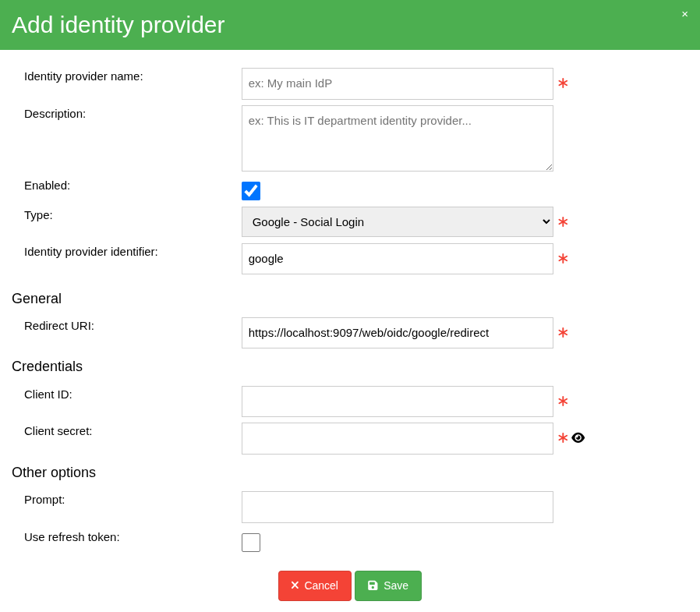Save the identity provider
This screenshot has height=612, width=700.
click(388, 585)
